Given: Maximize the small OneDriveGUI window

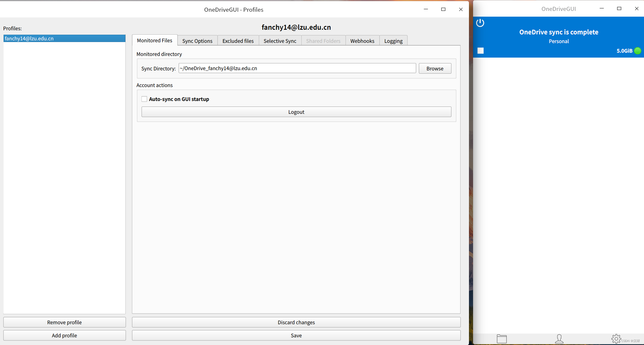Looking at the screenshot, I should coord(619,9).
